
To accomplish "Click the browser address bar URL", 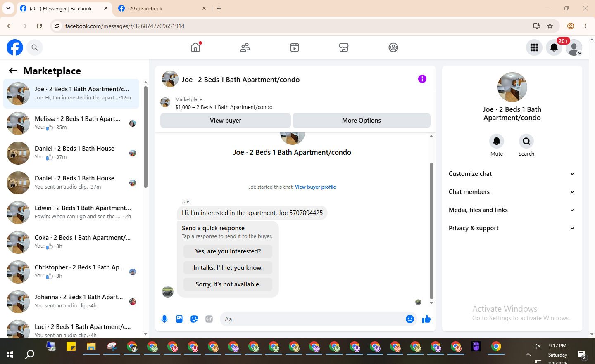I will coord(125,26).
